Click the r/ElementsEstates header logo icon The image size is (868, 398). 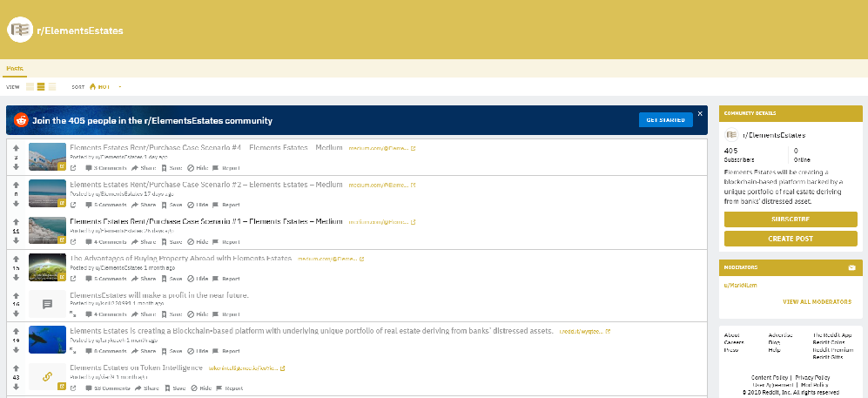click(21, 30)
